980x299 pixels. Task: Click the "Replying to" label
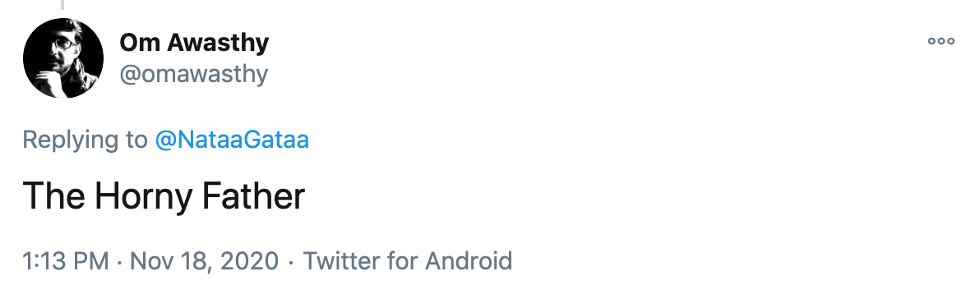(85, 140)
